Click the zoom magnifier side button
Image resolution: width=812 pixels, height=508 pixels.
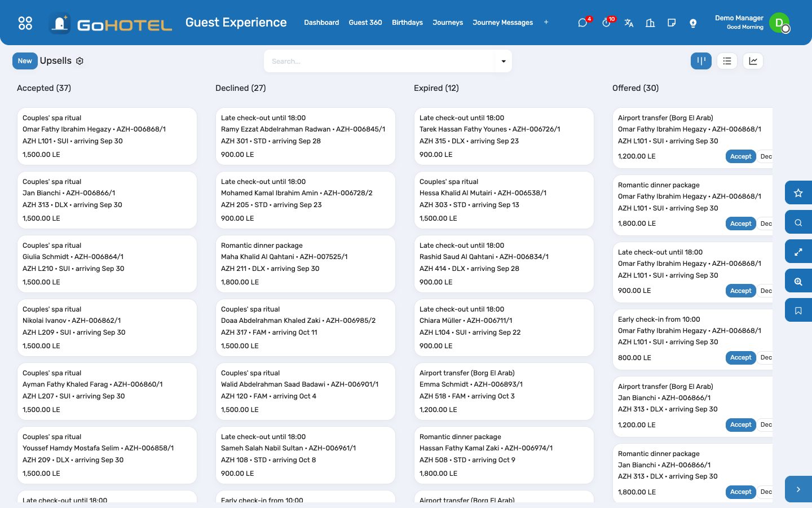[798, 281]
